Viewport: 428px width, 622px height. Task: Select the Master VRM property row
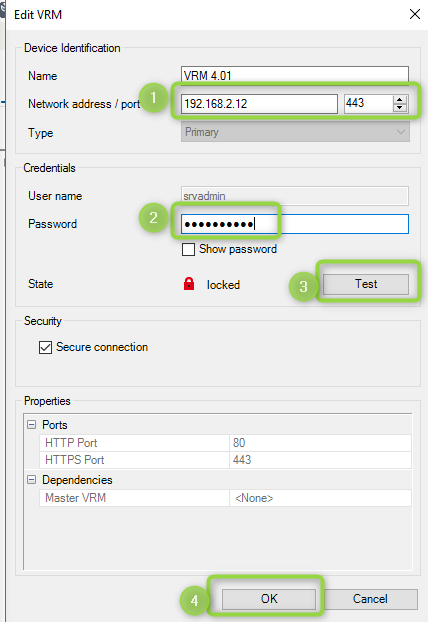point(225,498)
